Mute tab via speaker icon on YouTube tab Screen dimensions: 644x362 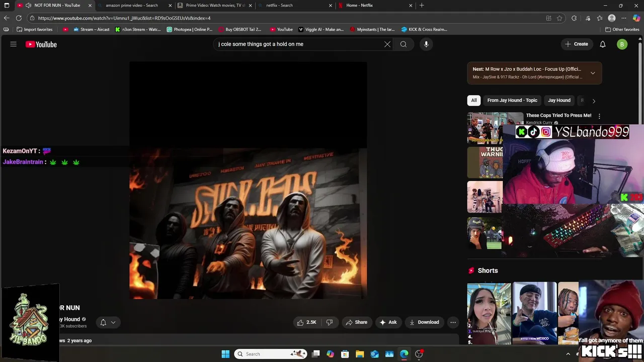pos(29,6)
